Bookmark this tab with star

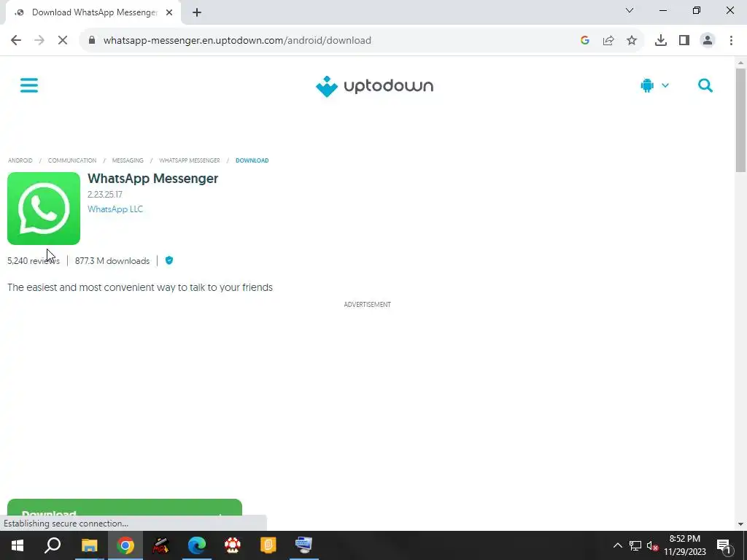point(632,41)
